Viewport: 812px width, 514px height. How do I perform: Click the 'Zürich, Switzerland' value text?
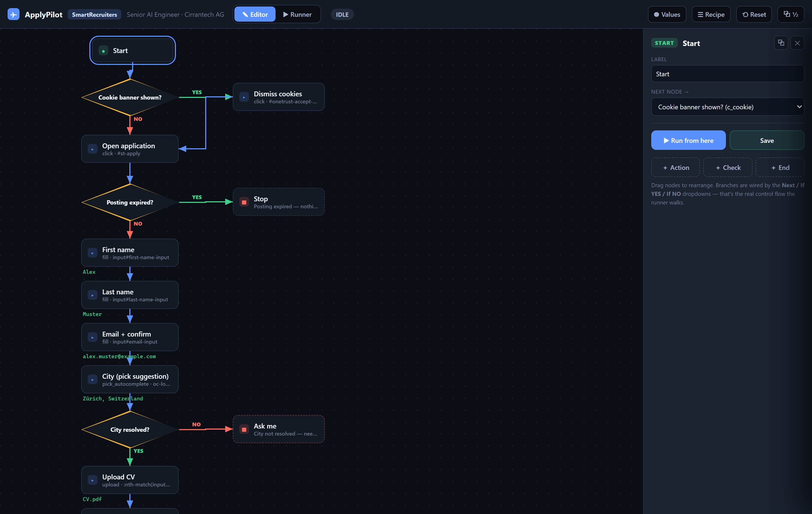(x=113, y=399)
